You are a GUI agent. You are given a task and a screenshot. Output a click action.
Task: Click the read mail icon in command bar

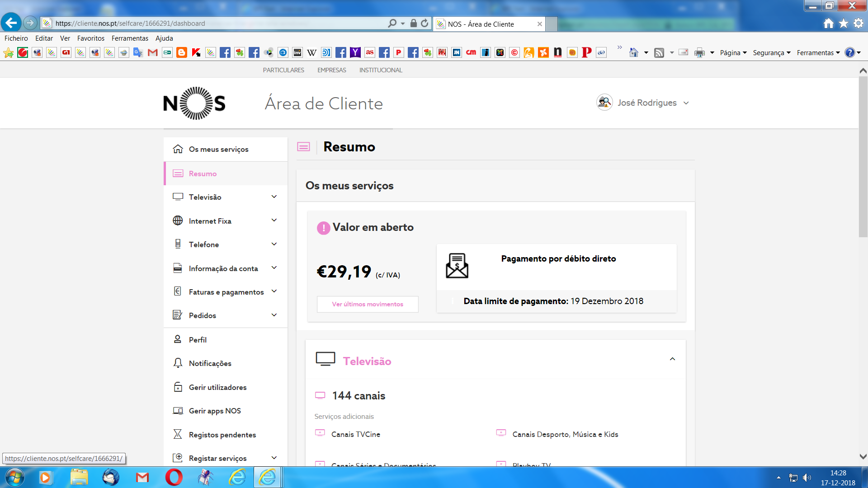[684, 53]
